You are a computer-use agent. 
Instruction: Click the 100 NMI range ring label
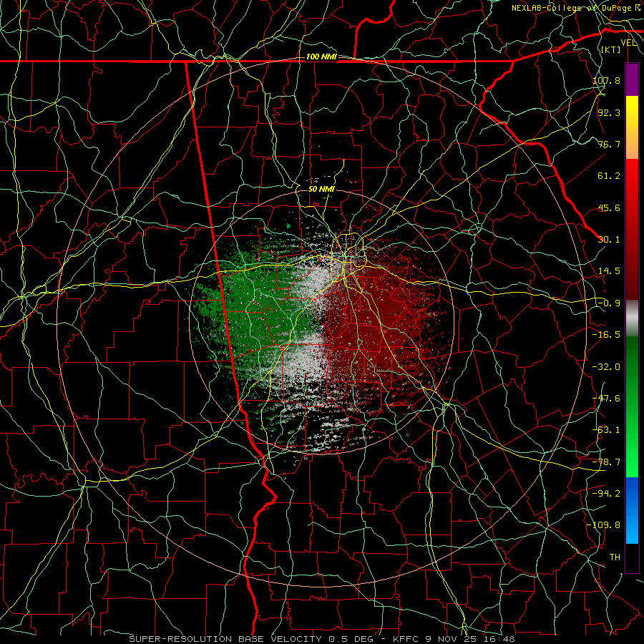(x=321, y=57)
